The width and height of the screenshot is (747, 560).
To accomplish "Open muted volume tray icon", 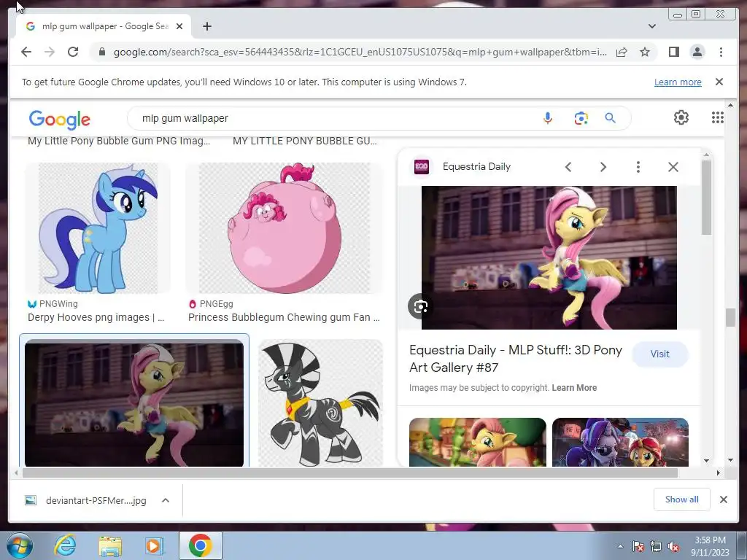I will pos(673,546).
